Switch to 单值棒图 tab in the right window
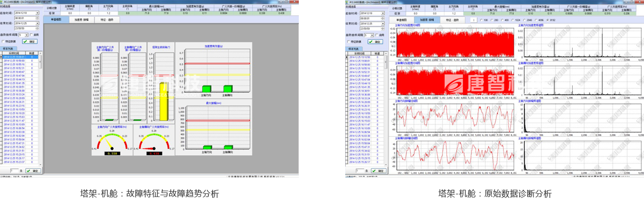Viewport: 644px width, 221px height. click(401, 20)
